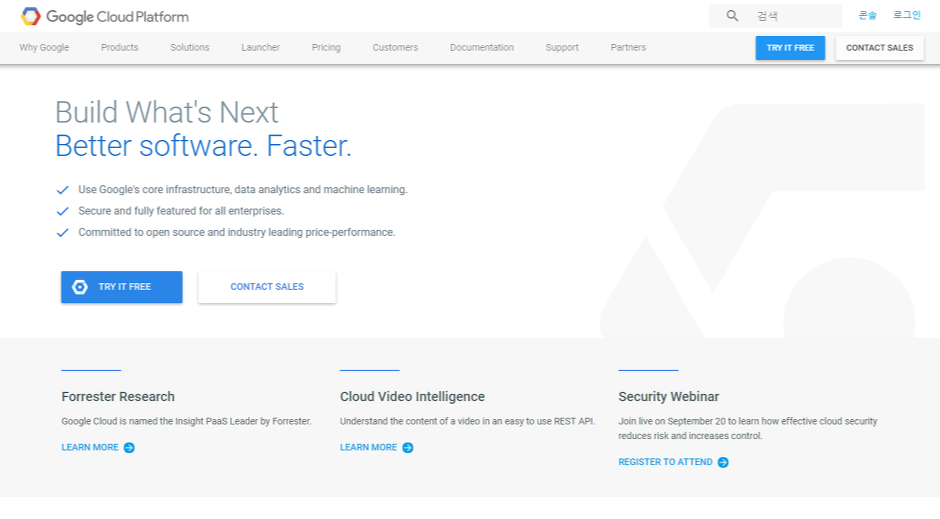
Task: Click hexagon icon inside hero Try It Free button
Action: pos(80,287)
